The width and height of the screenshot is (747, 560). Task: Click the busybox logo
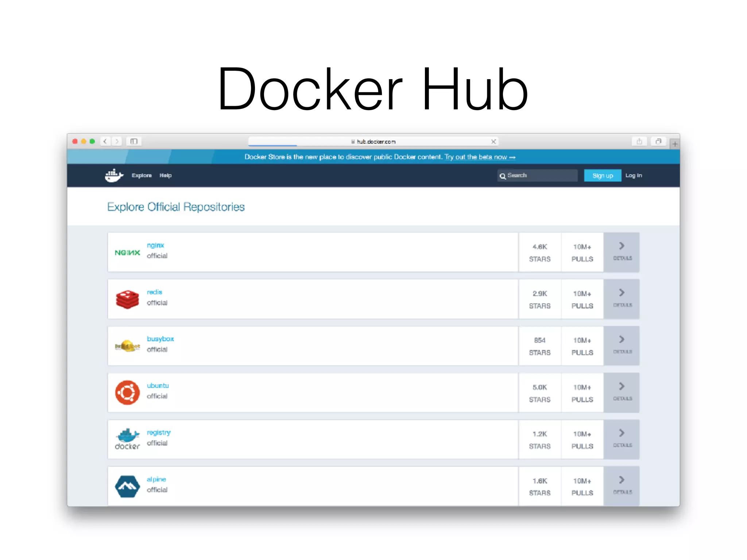[x=127, y=346]
